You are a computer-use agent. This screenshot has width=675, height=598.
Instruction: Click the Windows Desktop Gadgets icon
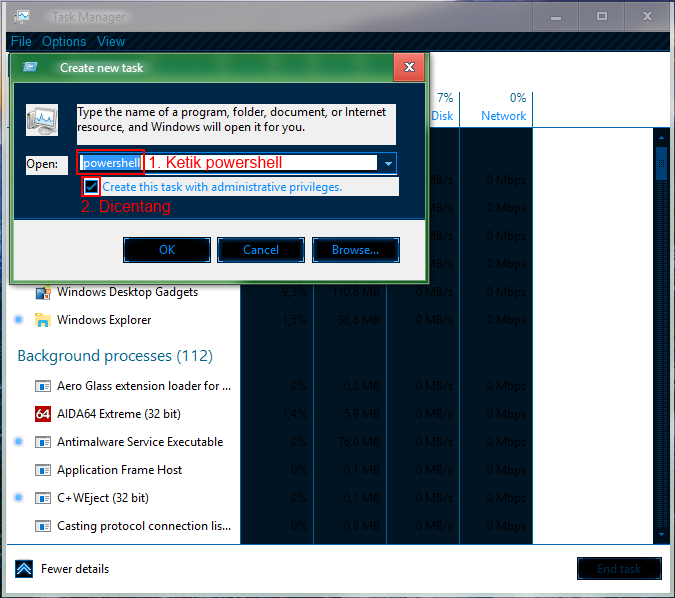tap(43, 292)
